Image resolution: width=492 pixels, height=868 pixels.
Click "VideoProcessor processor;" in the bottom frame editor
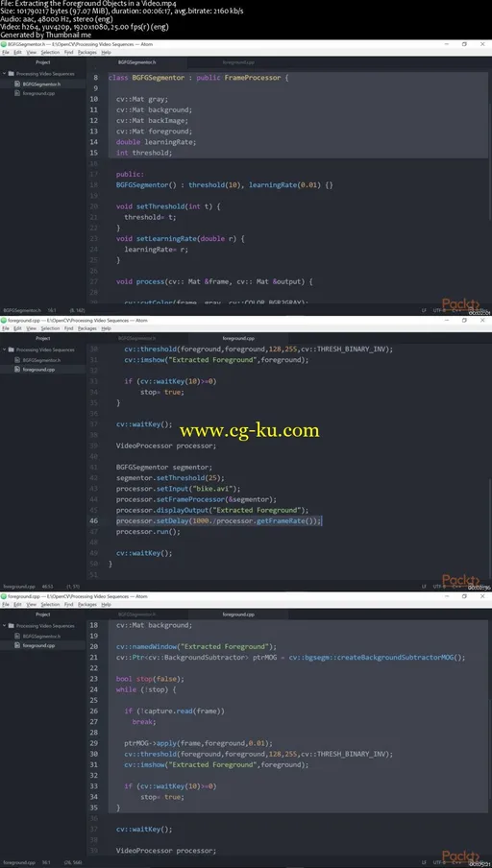[166, 851]
